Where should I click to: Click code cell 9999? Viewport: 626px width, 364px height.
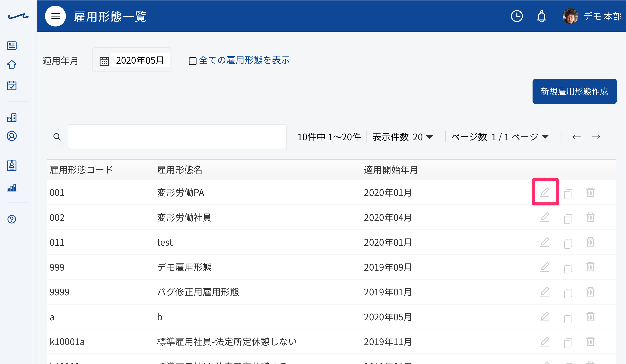(x=59, y=292)
